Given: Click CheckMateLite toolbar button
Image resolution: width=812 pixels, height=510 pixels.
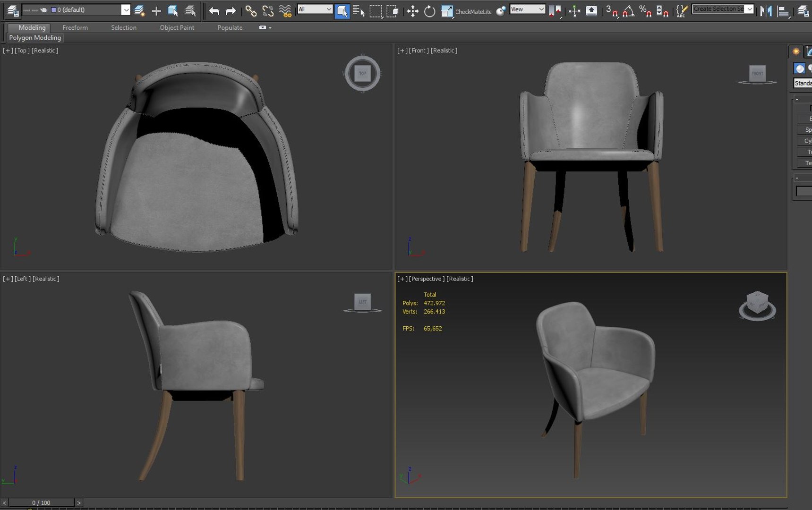Looking at the screenshot, I should (x=473, y=12).
